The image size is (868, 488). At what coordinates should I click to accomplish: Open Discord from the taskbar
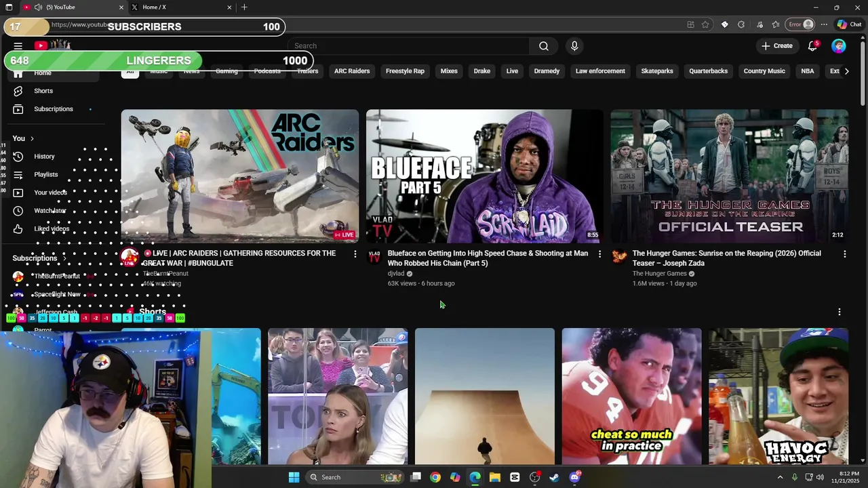click(x=575, y=477)
